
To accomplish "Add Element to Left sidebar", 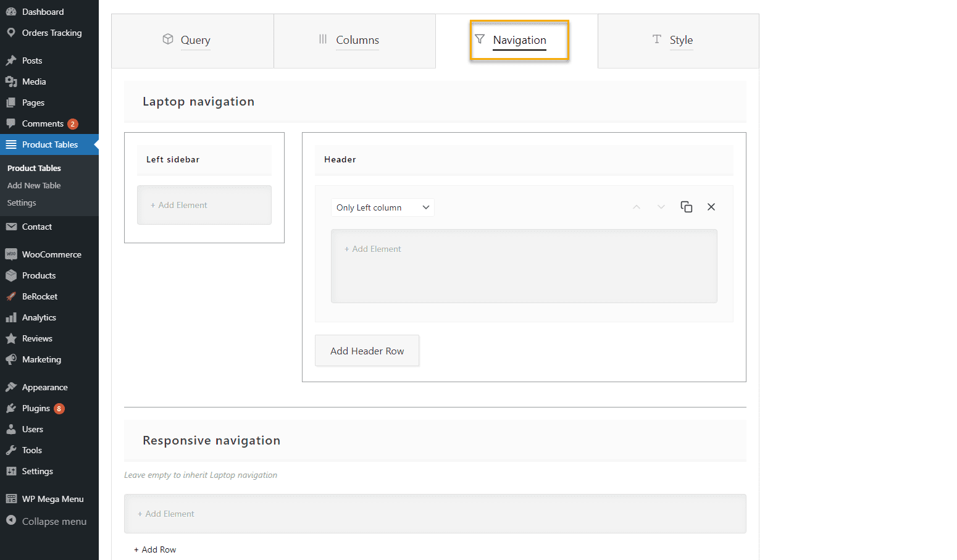I will point(204,205).
